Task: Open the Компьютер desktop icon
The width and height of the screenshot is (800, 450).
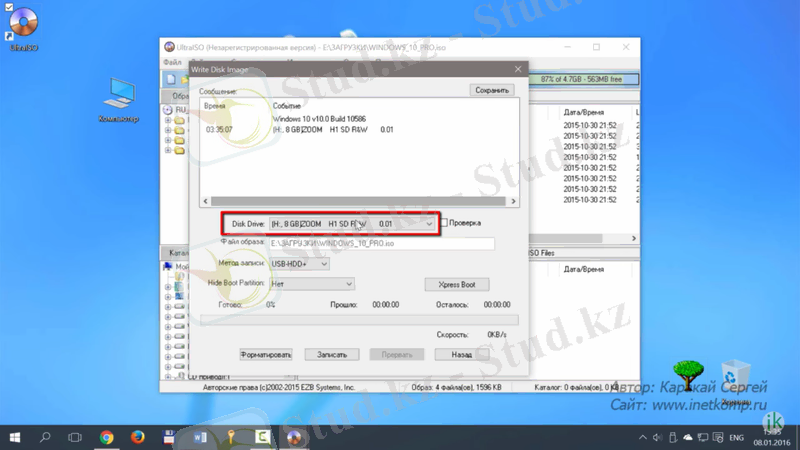Action: point(118,99)
